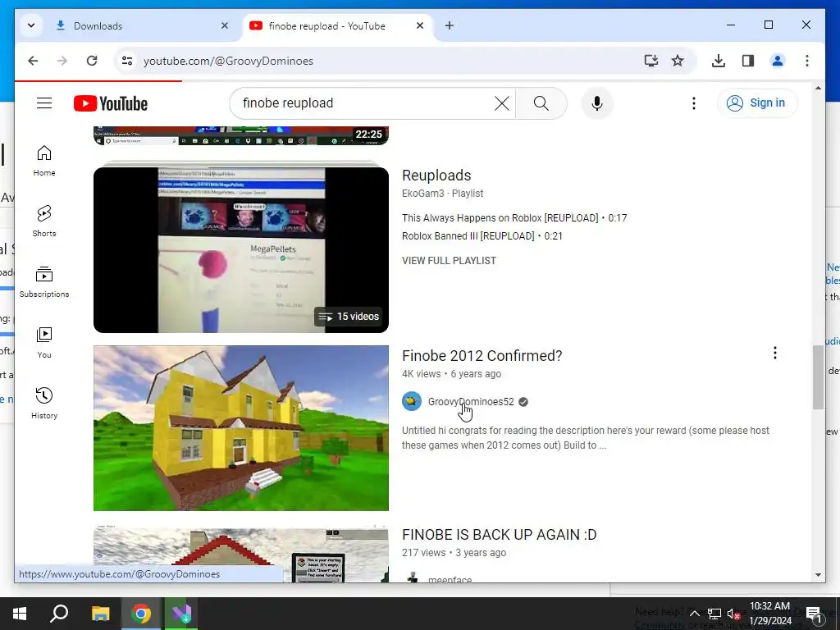Click the muted volume tray icon
Screen dimensions: 840x630
point(733,614)
